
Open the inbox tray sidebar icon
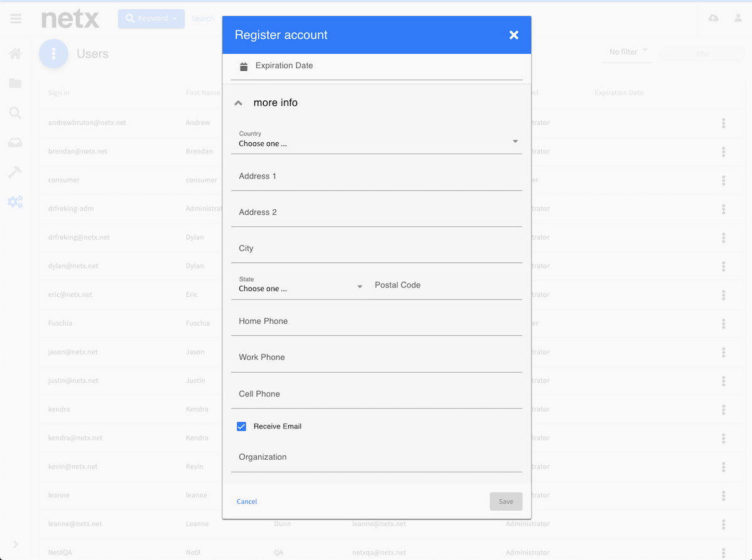pyautogui.click(x=15, y=143)
